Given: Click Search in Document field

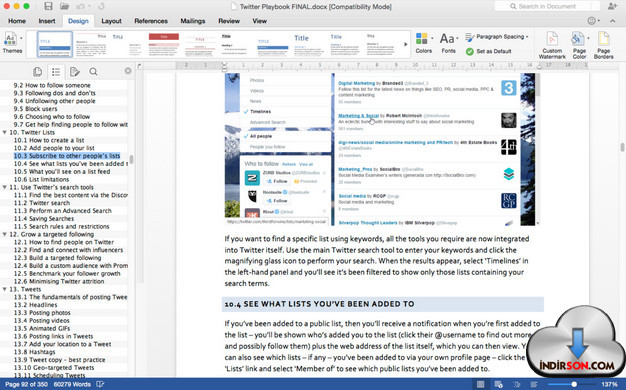Looking at the screenshot, I should [547, 6].
